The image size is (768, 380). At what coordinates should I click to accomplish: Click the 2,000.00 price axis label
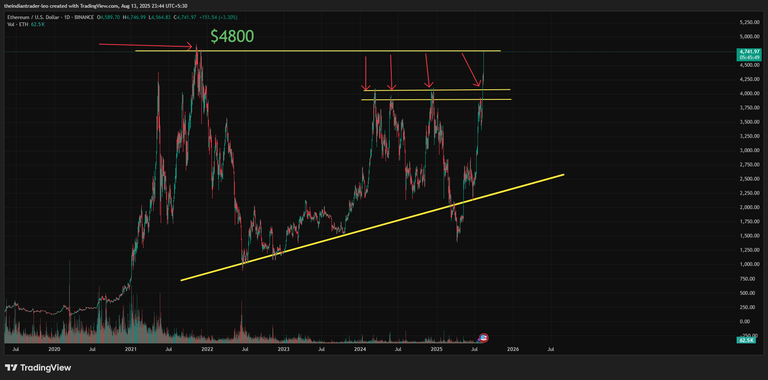750,207
